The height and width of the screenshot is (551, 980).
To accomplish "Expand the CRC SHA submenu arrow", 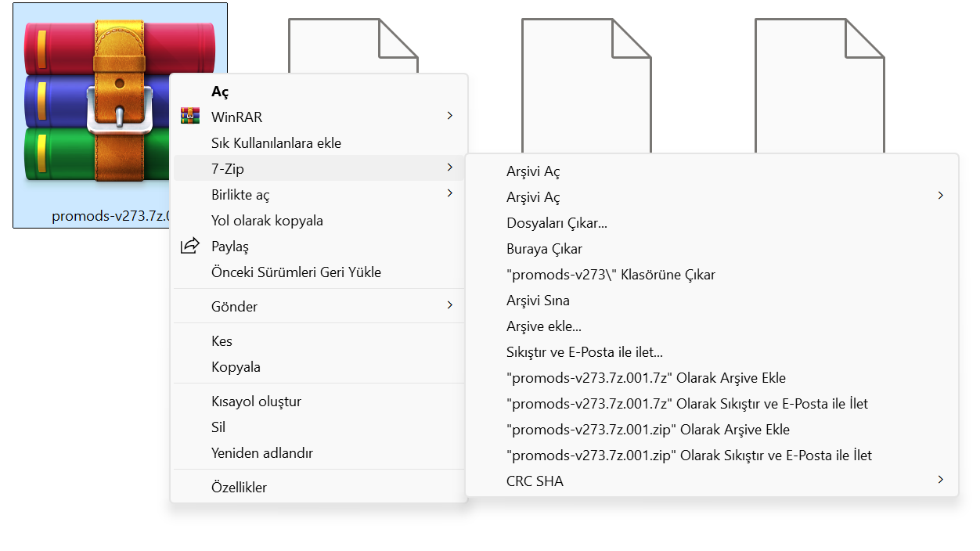I will (940, 480).
